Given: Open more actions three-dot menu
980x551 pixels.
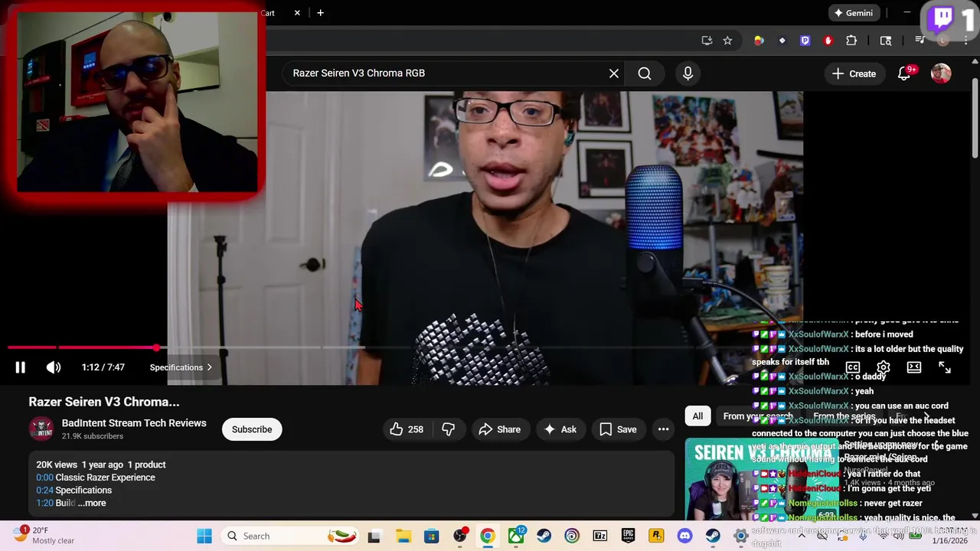Looking at the screenshot, I should [x=664, y=429].
